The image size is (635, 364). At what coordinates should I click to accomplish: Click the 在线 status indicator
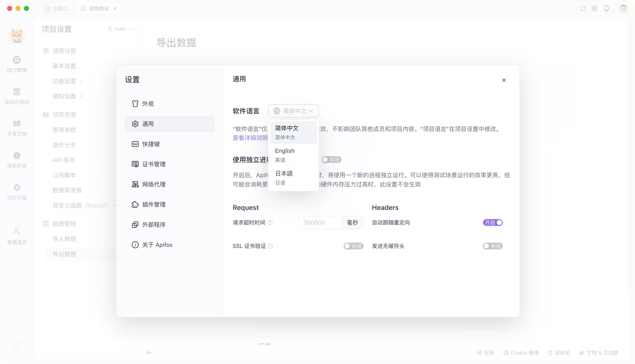(x=485, y=353)
